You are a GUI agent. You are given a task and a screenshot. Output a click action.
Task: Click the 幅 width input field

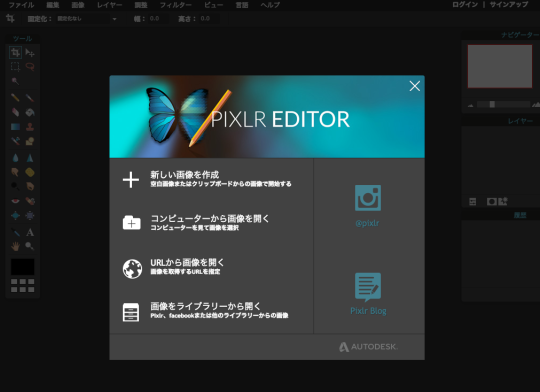(x=159, y=19)
